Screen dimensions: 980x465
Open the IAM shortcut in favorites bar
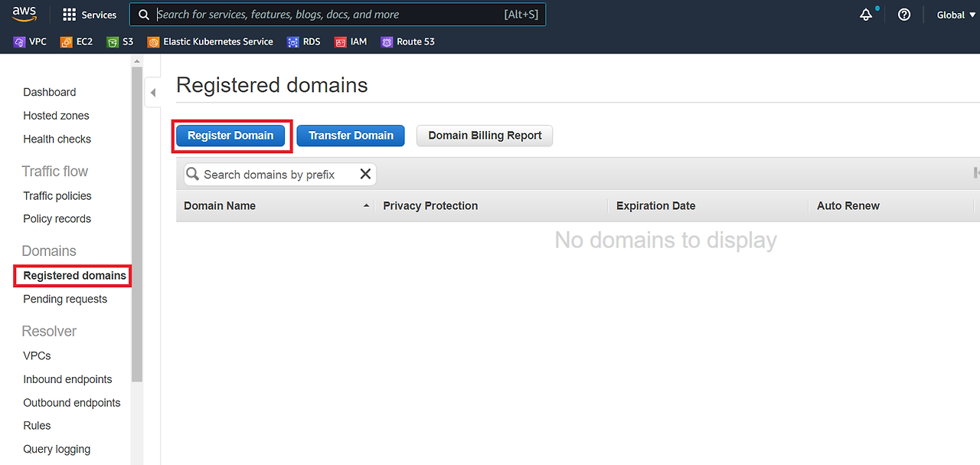tap(351, 42)
